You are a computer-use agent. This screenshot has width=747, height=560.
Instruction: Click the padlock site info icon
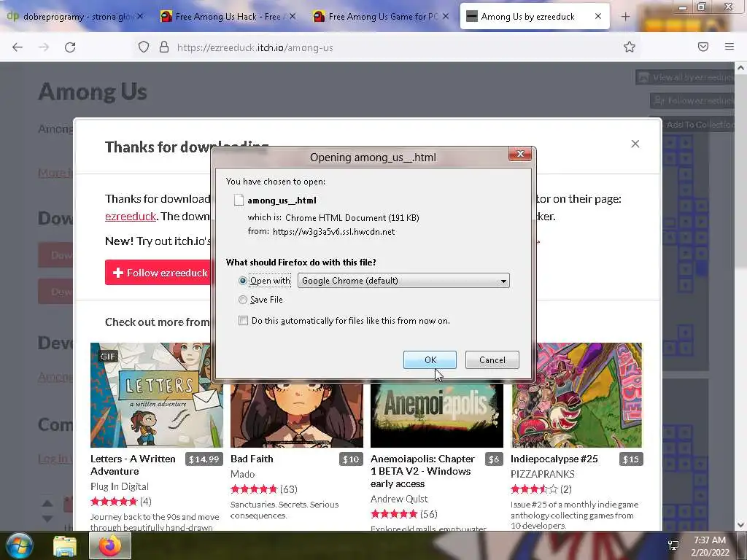(x=164, y=47)
